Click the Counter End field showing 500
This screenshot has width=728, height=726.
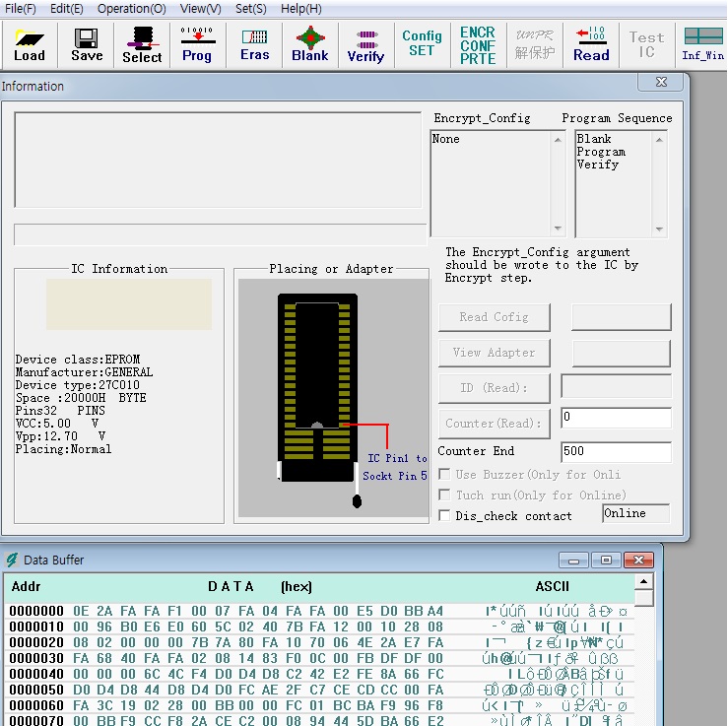616,451
